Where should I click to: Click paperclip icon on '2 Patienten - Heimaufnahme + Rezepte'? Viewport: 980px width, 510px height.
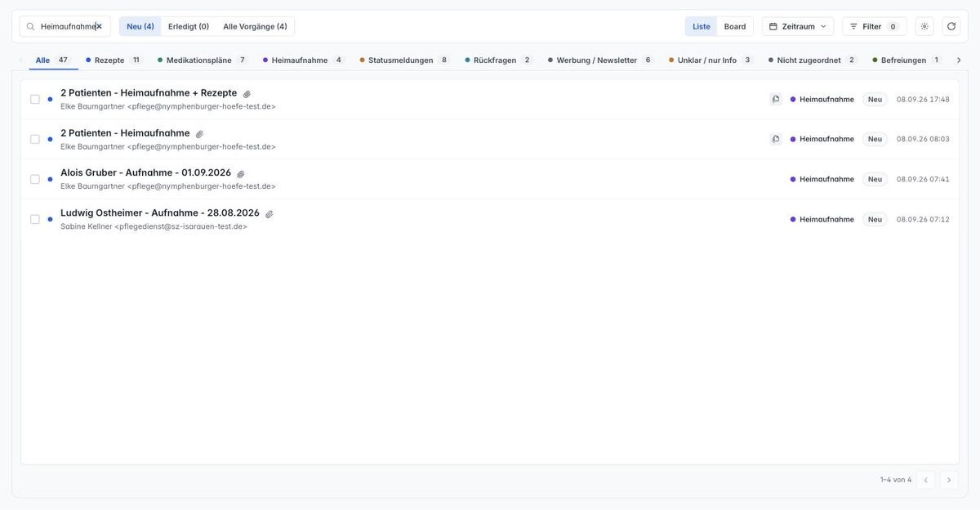tap(247, 94)
